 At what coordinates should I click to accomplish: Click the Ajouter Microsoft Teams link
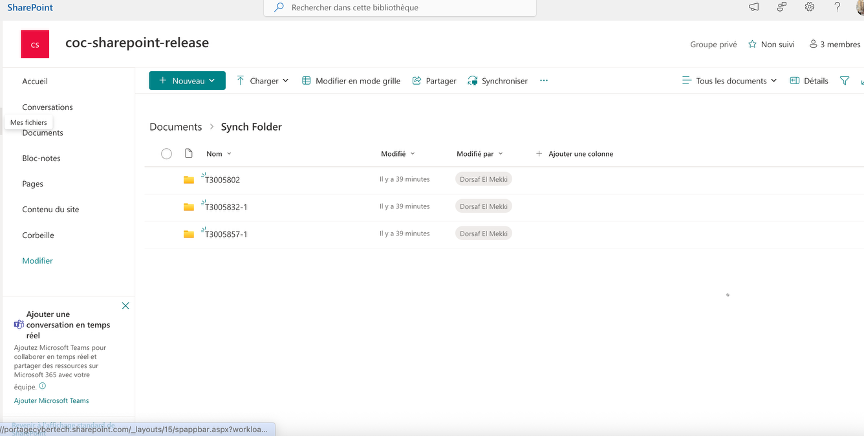coord(51,400)
